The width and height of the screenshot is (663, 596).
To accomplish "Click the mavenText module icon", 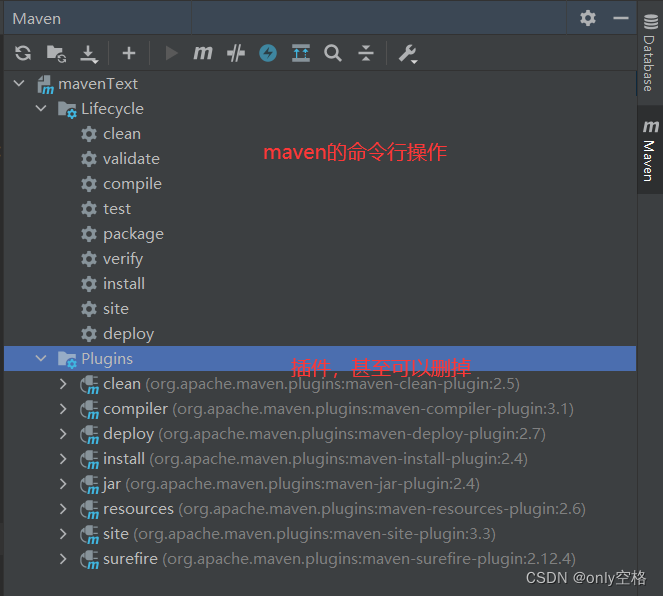I will (45, 85).
